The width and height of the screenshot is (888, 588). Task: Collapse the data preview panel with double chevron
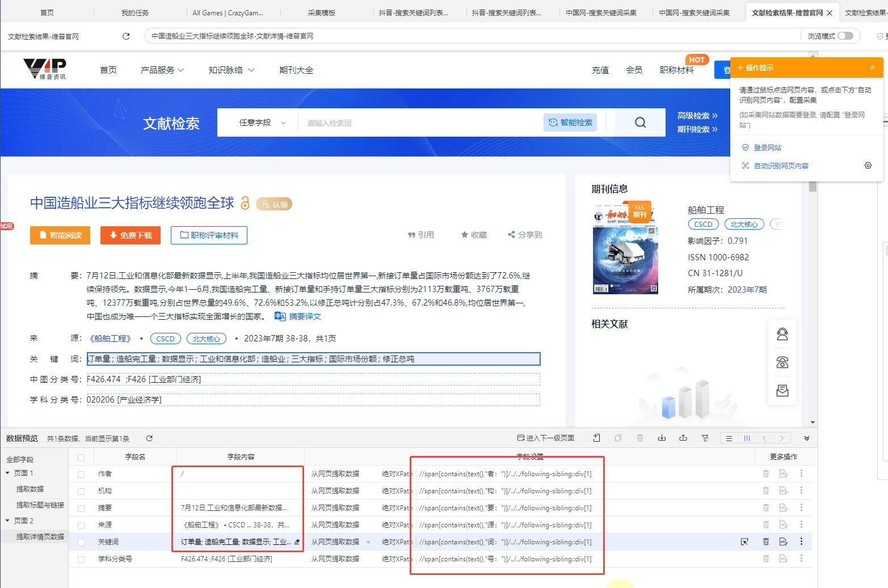click(x=807, y=438)
